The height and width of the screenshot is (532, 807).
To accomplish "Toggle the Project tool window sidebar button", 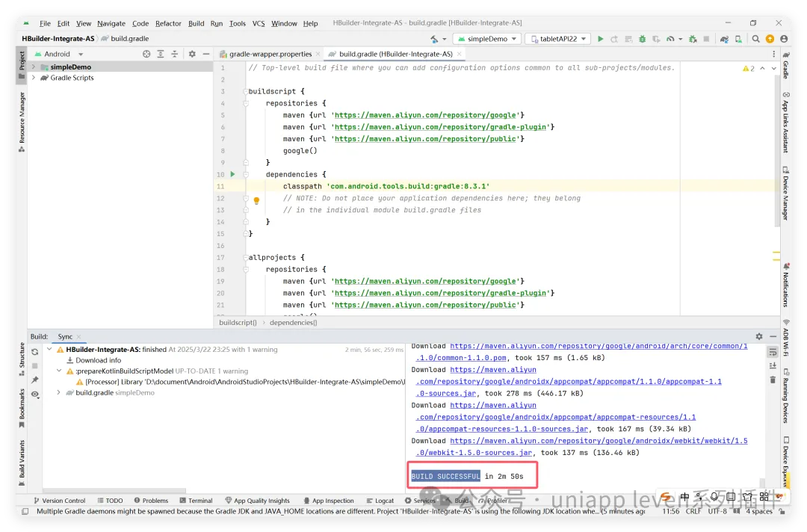I will 22,64.
